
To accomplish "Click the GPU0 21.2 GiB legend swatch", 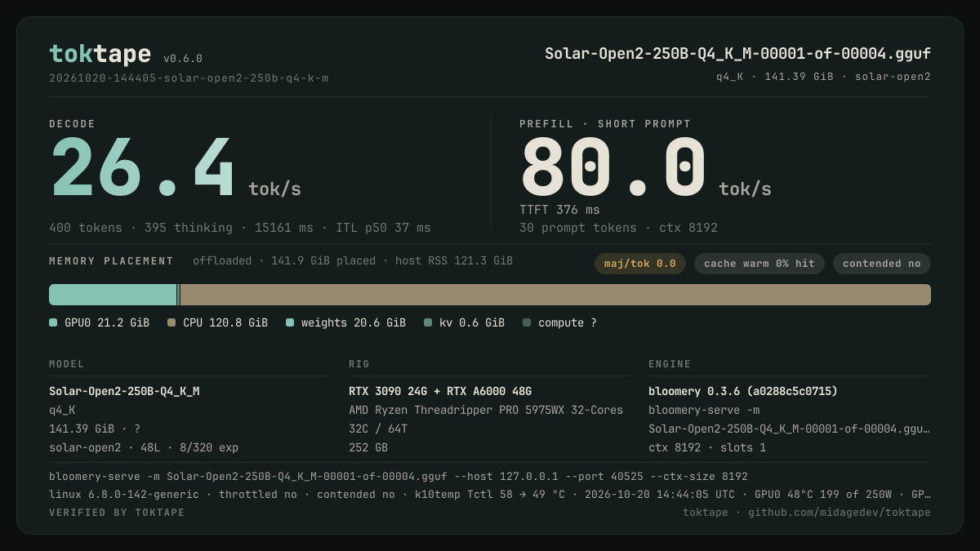I will (x=53, y=323).
